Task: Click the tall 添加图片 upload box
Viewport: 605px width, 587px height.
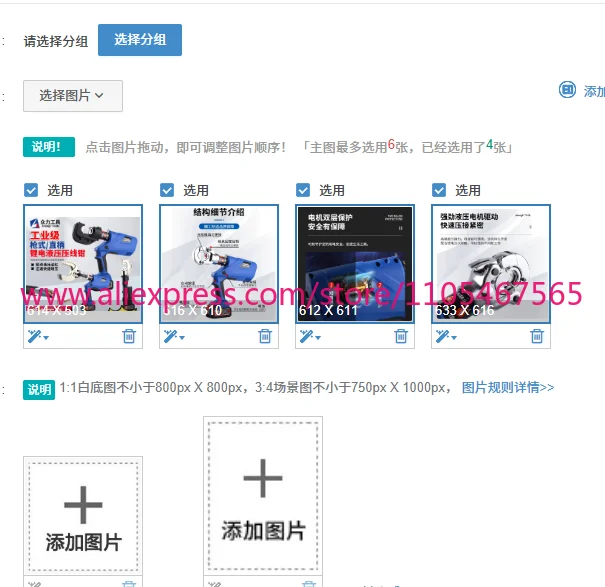Action: click(263, 496)
